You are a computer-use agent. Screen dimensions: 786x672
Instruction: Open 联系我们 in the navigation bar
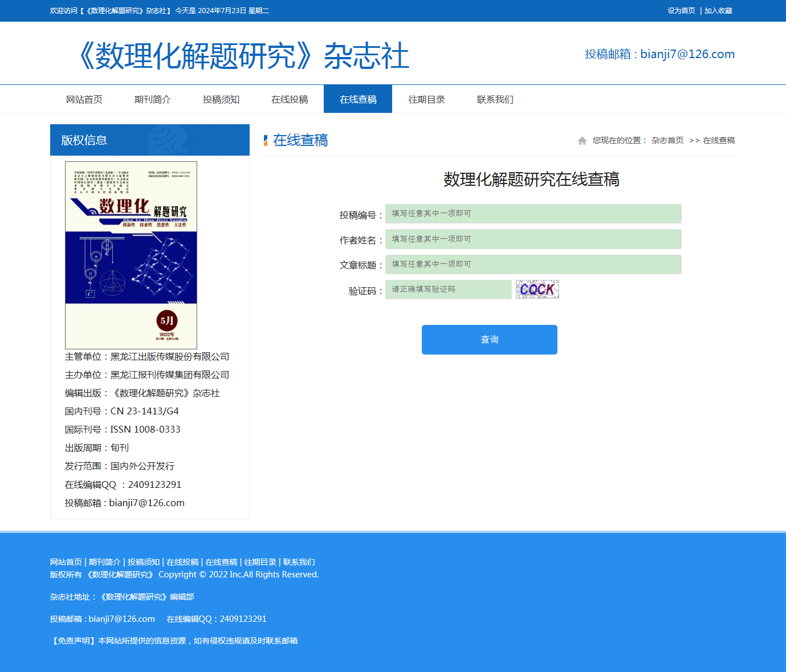[495, 99]
